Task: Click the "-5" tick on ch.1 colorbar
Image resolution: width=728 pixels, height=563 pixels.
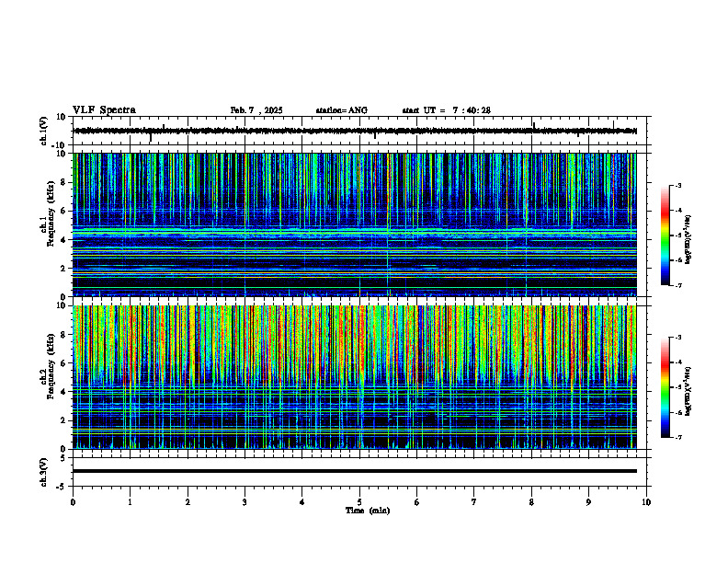Action: 678,236
